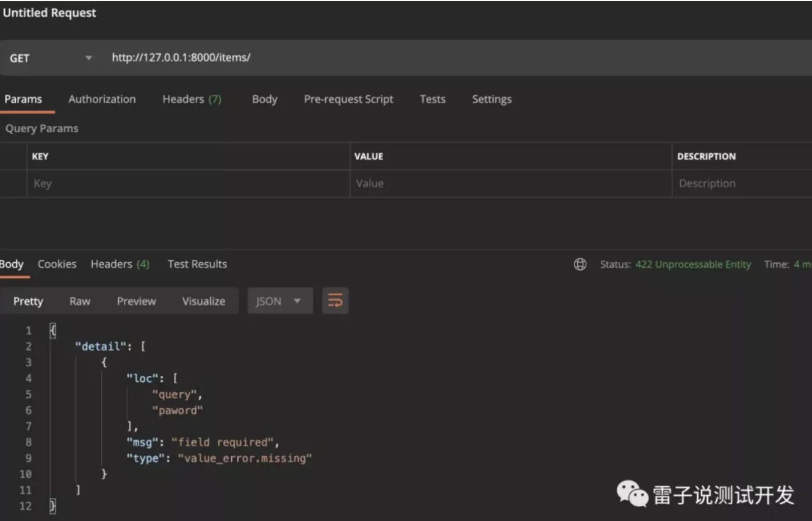This screenshot has width=812, height=521.
Task: Open the response Headers (4) tab
Action: click(120, 264)
